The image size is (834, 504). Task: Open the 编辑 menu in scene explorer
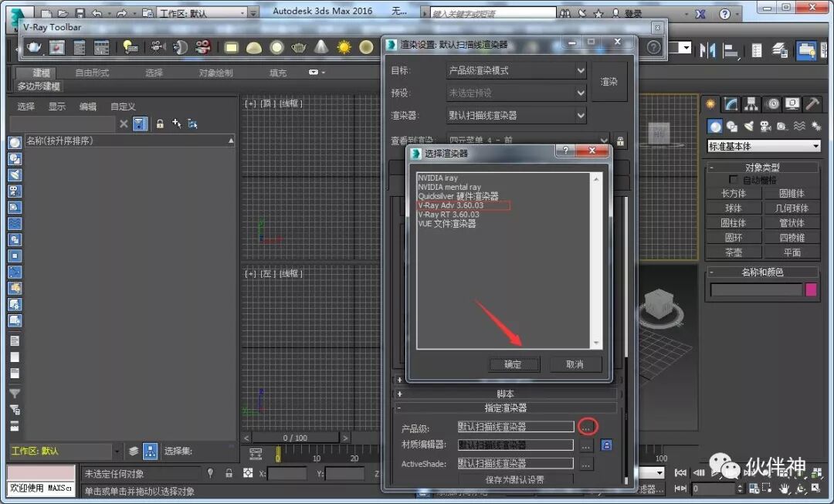pyautogui.click(x=88, y=107)
